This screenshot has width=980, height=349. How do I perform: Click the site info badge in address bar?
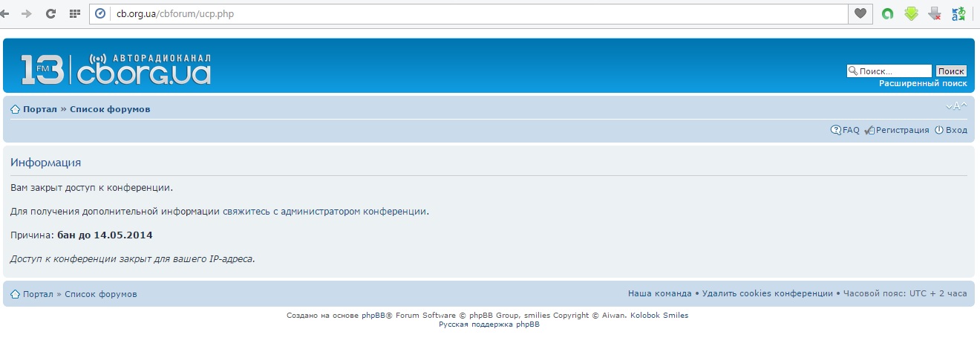100,13
